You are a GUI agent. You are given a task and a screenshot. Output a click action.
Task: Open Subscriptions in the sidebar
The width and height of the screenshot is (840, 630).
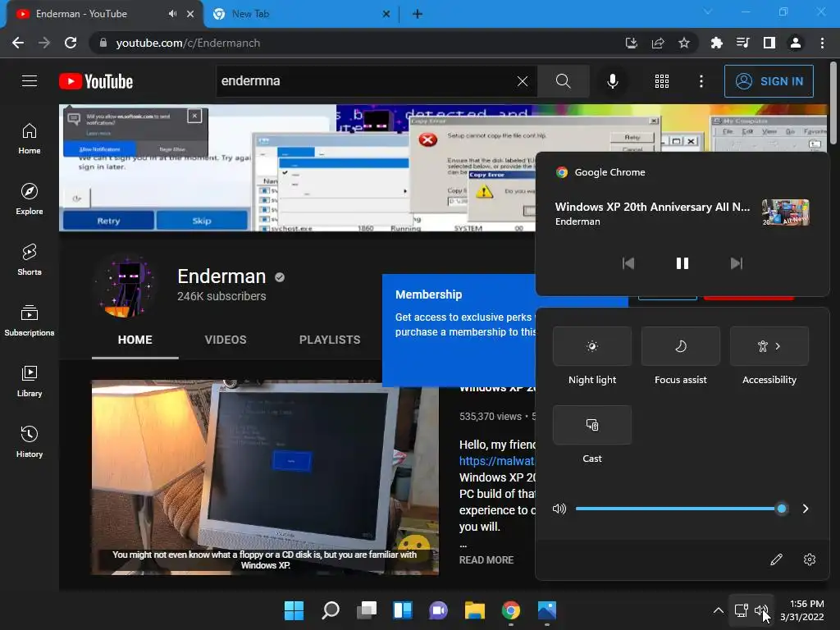(30, 321)
